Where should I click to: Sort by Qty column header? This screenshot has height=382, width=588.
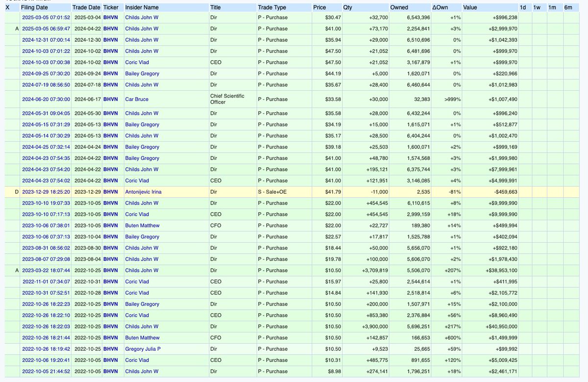[347, 7]
